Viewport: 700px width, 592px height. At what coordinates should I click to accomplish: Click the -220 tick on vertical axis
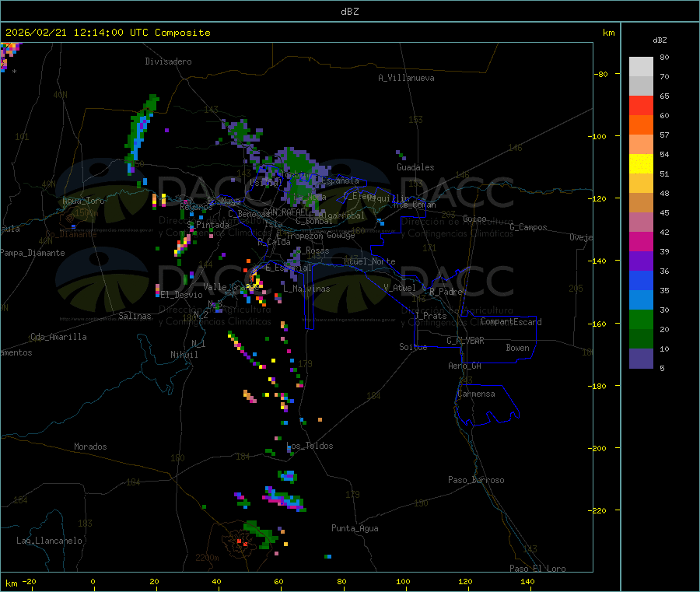point(597,511)
